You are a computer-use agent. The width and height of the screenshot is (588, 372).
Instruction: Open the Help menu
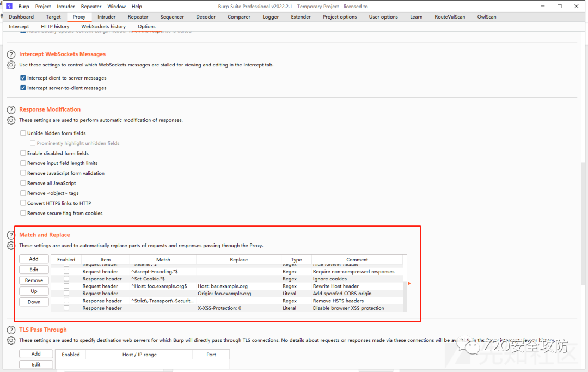(x=137, y=7)
